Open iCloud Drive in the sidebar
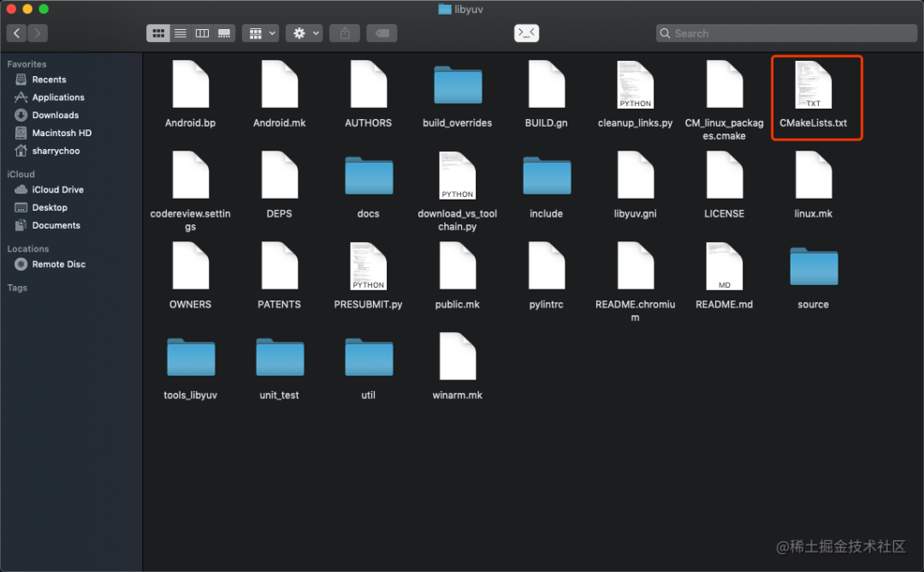Screen dimensions: 924x572 coord(57,190)
